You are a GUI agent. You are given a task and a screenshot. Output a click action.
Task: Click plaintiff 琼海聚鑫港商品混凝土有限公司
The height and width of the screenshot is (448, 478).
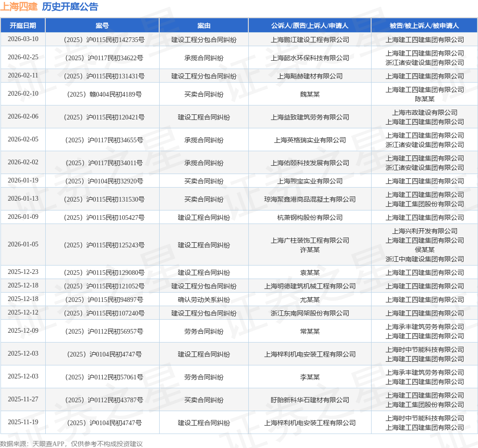tap(310, 200)
